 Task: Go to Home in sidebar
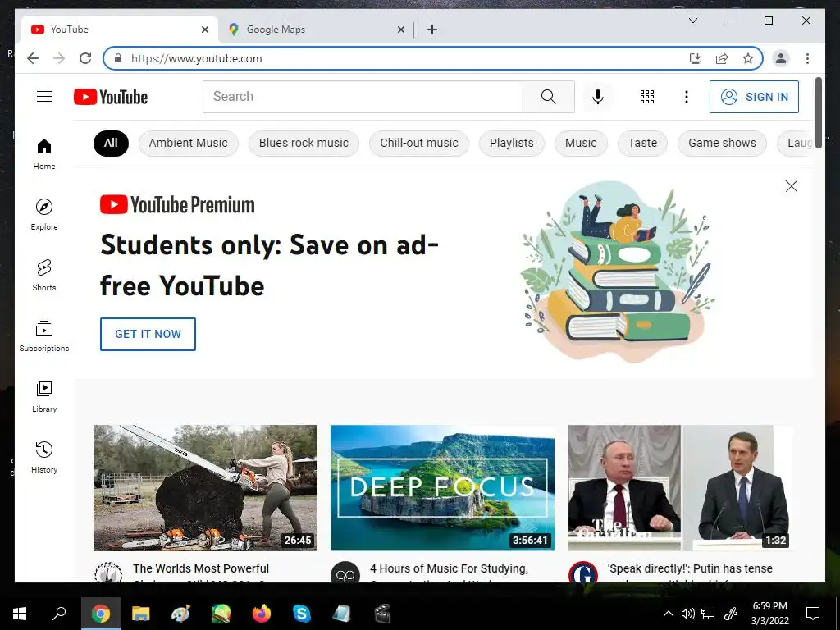44,154
